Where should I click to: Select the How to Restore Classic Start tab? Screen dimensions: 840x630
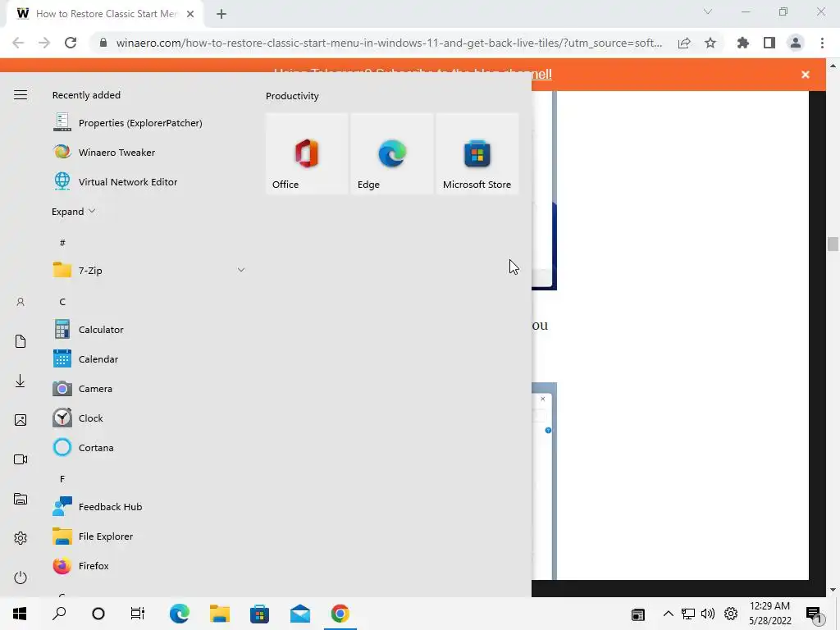pyautogui.click(x=105, y=14)
